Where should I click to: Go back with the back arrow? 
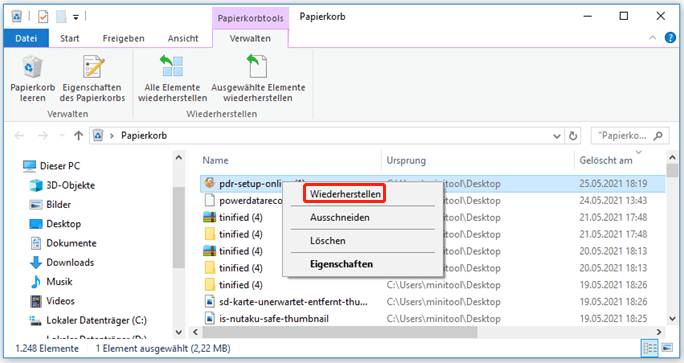[20, 136]
